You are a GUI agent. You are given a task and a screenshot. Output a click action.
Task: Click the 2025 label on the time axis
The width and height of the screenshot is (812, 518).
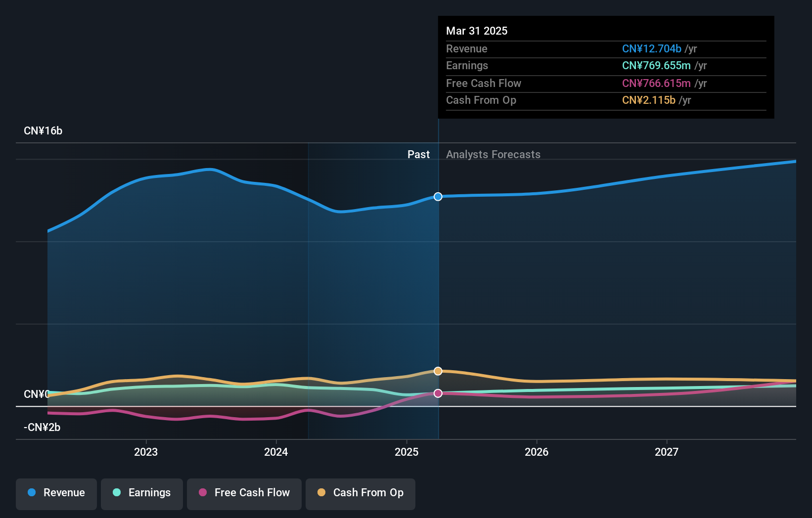pos(406,451)
